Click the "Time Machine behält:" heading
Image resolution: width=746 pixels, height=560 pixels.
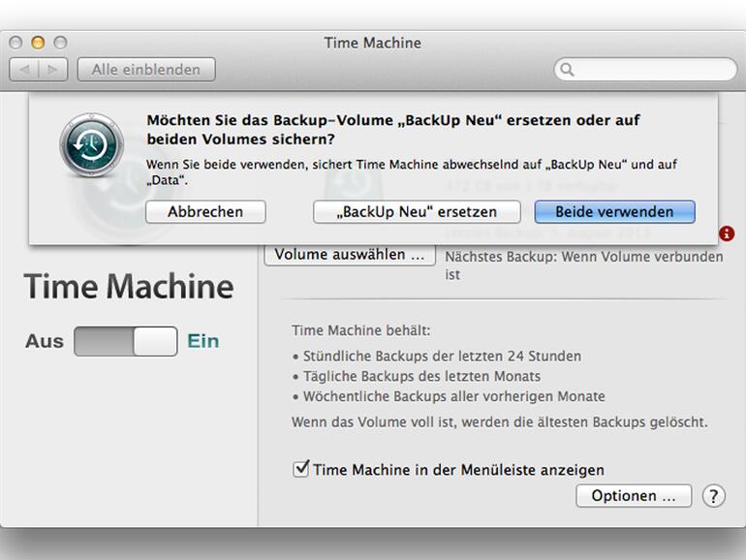tap(361, 330)
